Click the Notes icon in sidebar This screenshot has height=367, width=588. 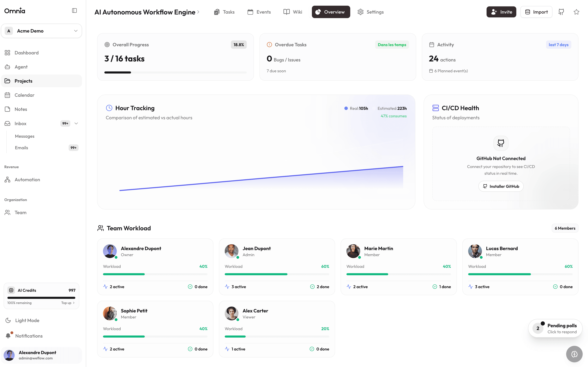(8, 109)
